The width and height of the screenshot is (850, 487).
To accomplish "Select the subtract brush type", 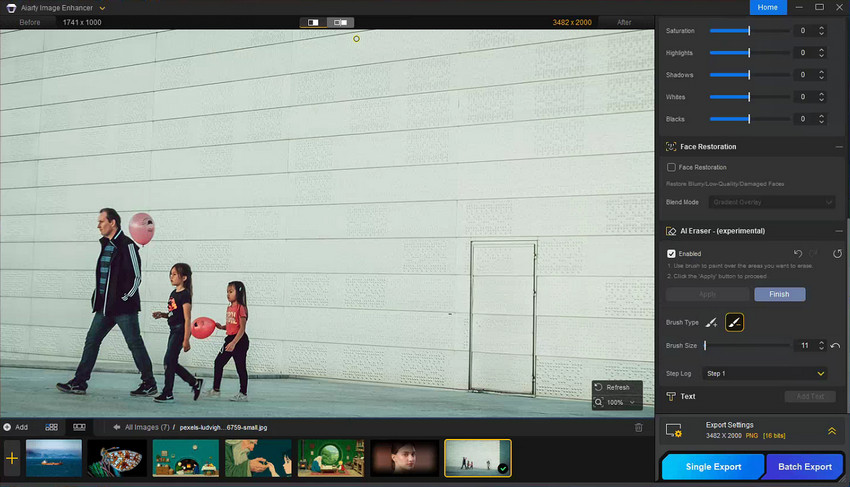I will coord(734,323).
